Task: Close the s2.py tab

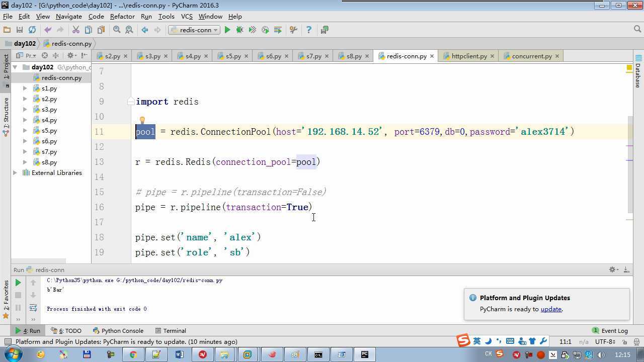Action: (125, 56)
